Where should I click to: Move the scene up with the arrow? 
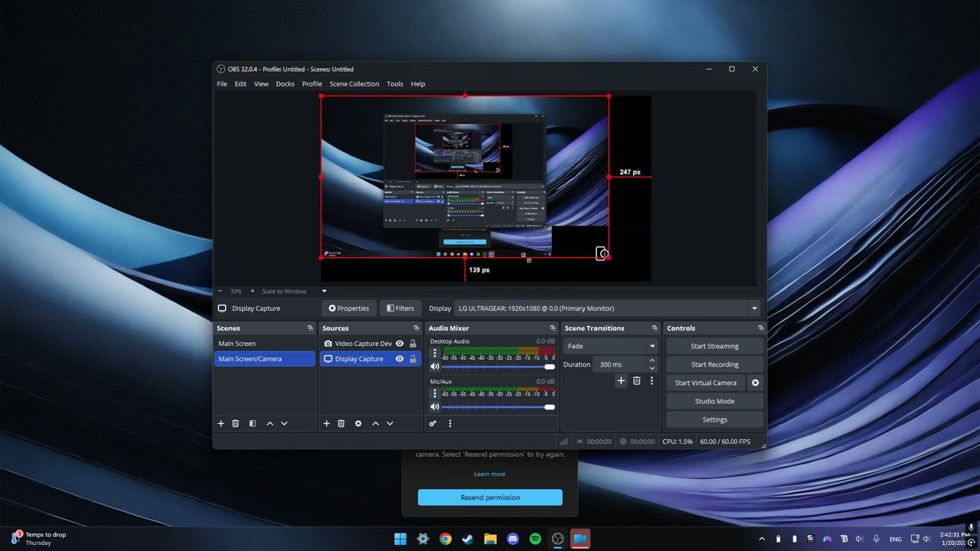coord(269,423)
